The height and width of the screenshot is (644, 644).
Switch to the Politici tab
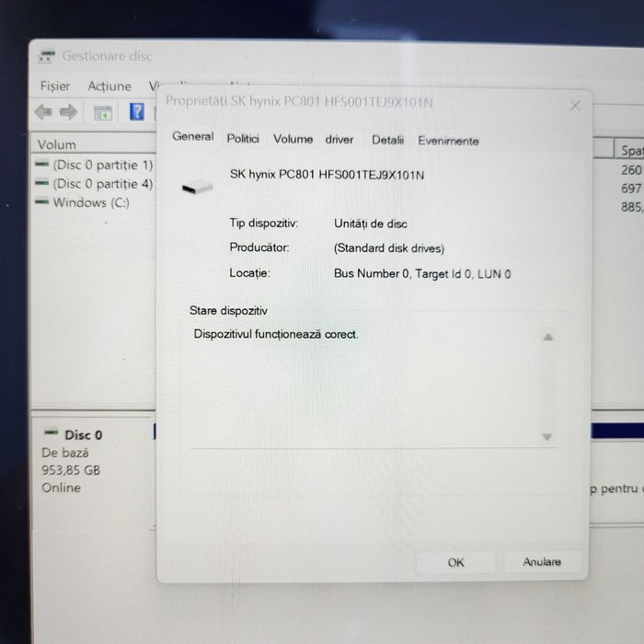[243, 139]
